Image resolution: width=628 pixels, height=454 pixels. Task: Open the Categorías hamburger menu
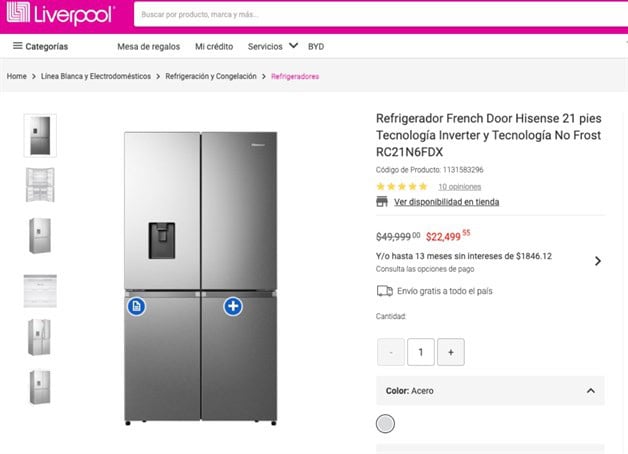click(x=40, y=46)
